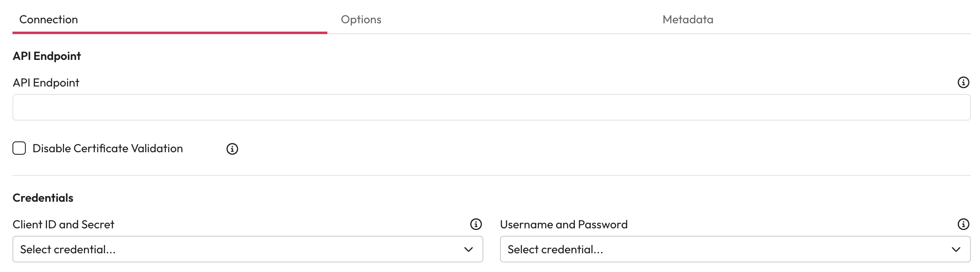The width and height of the screenshot is (980, 272).
Task: Click the bold API Endpoint section heading
Action: (47, 56)
